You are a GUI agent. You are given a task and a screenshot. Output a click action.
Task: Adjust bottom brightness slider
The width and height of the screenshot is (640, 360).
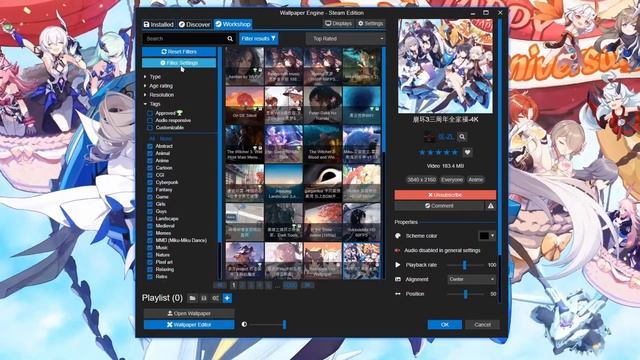point(268,324)
